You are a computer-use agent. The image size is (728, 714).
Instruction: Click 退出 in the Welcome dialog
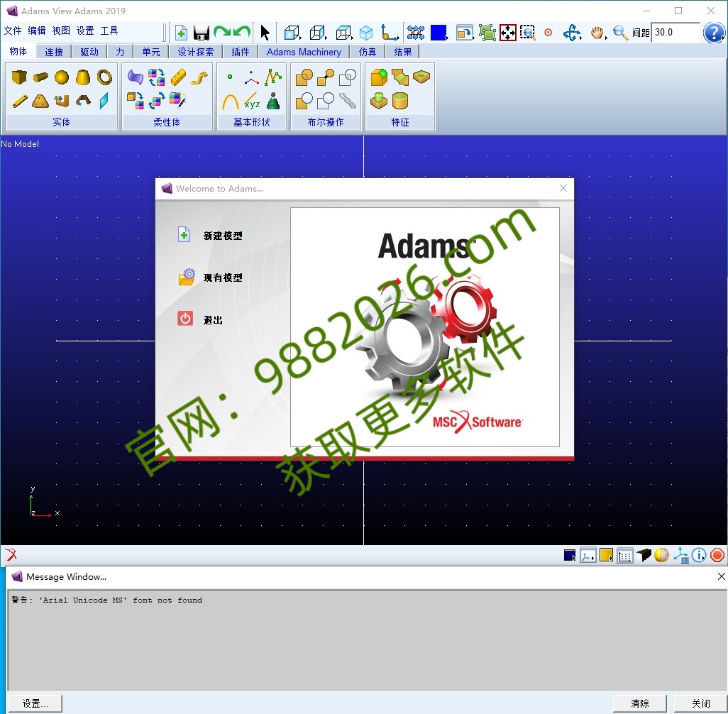213,319
